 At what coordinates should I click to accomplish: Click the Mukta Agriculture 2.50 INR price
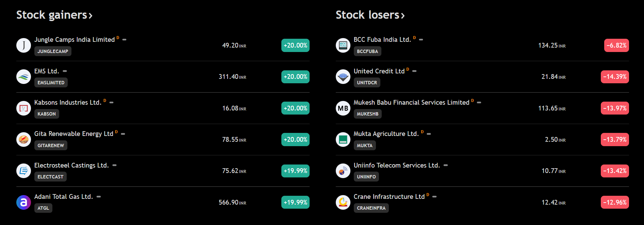pyautogui.click(x=555, y=140)
